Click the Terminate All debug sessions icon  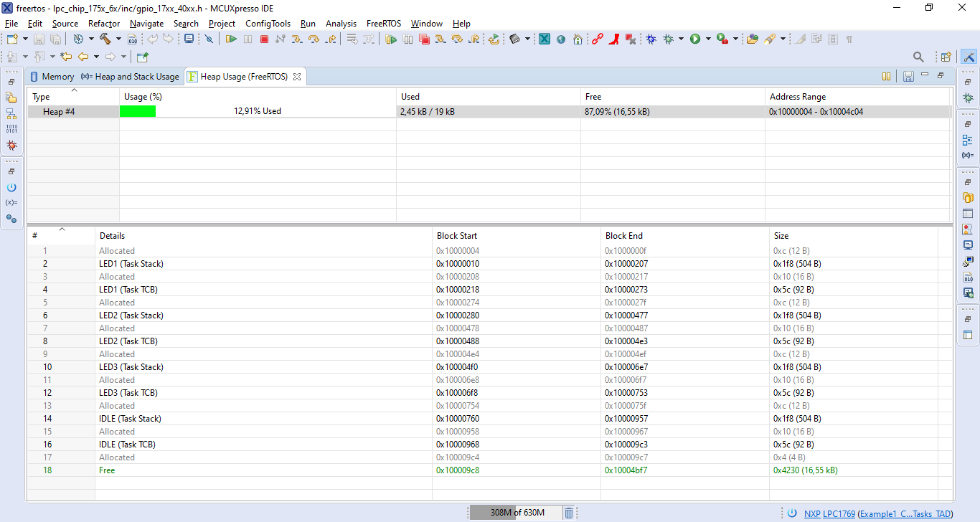tap(424, 39)
